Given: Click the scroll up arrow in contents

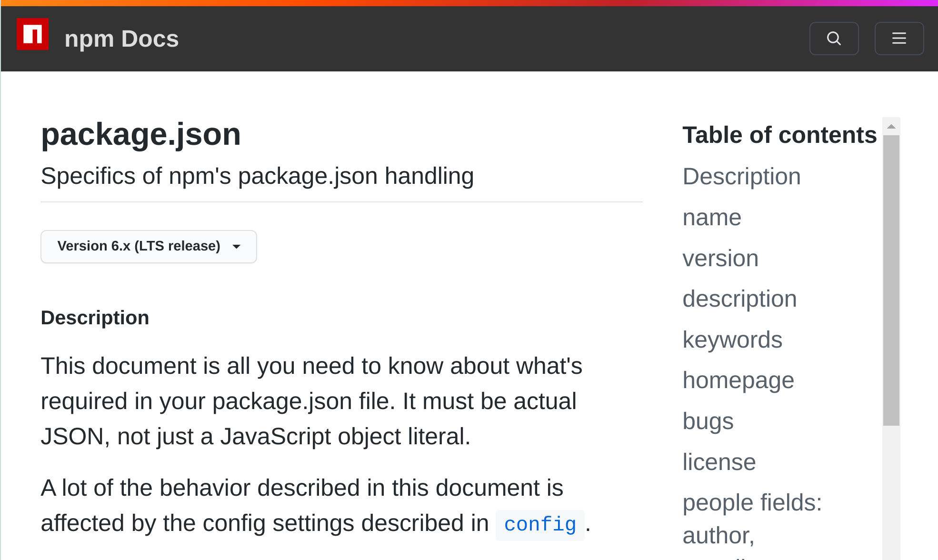Looking at the screenshot, I should (891, 127).
